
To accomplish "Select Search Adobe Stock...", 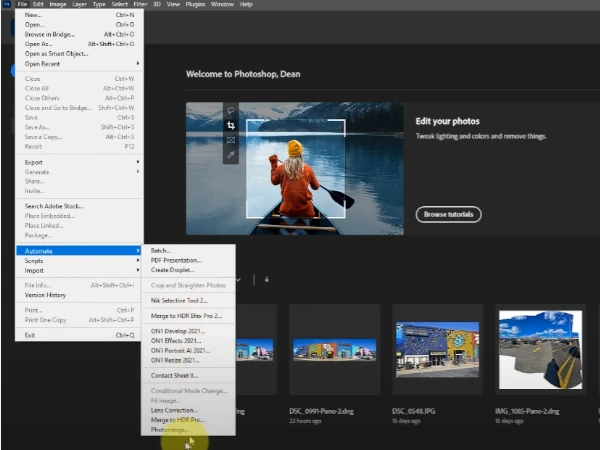I will [79, 206].
